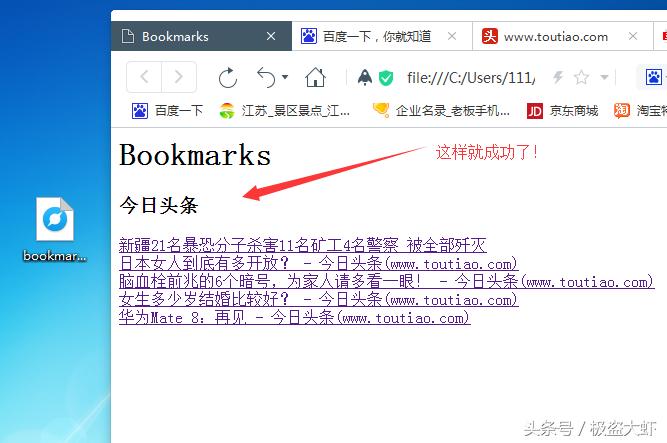This screenshot has width=667, height=443.
Task: Select the bookmarks file icon on desktop
Action: [54, 229]
